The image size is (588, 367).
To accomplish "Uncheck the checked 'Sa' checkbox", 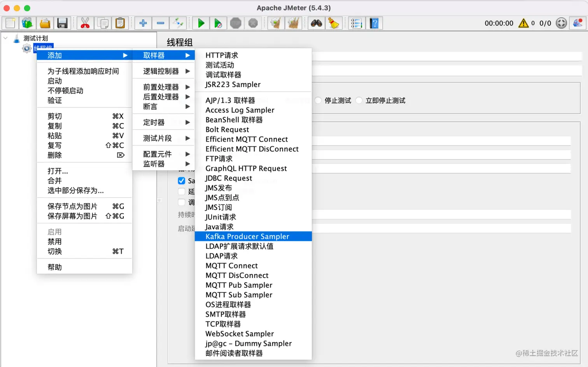I will click(x=182, y=181).
